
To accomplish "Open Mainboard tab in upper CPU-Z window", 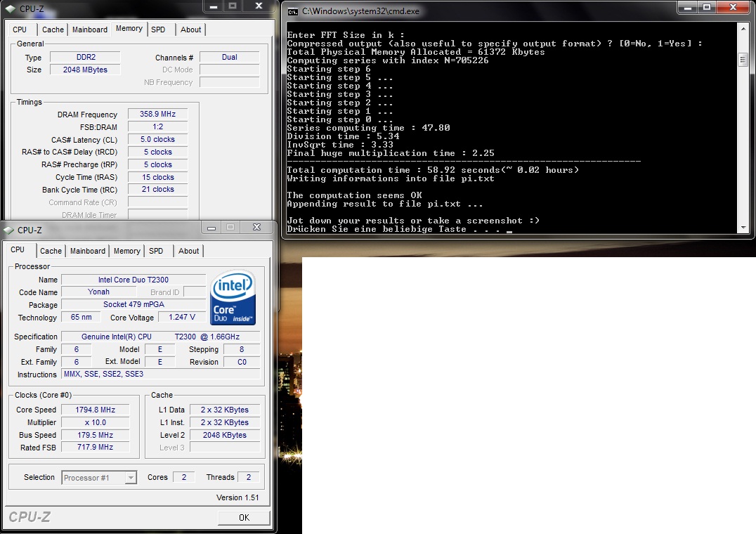I will (90, 30).
